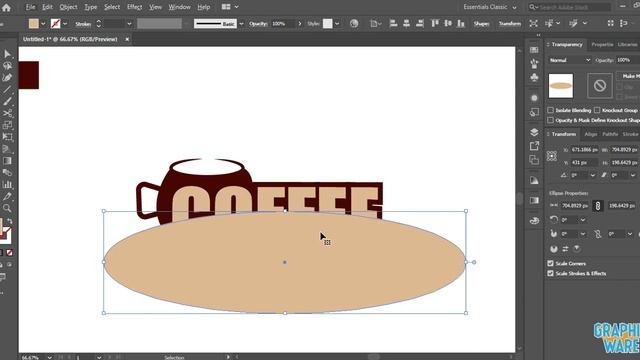640x360 pixels.
Task: Open the Gradient panel icon in dock
Action: 534,200
